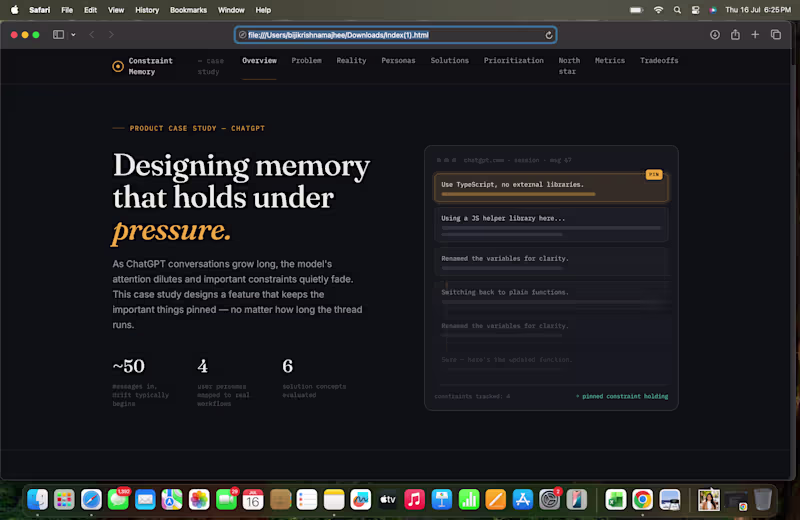
Task: Open the Share menu in Safari toolbar
Action: pos(735,35)
